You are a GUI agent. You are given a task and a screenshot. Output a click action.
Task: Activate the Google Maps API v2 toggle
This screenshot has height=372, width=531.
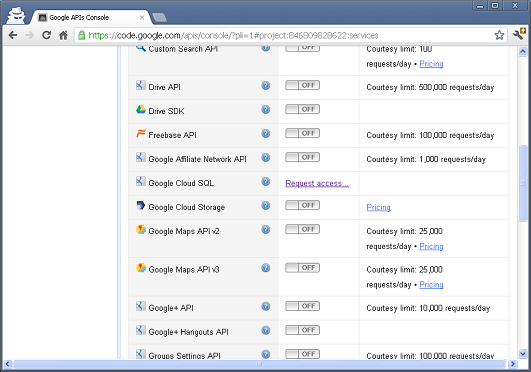click(x=302, y=229)
